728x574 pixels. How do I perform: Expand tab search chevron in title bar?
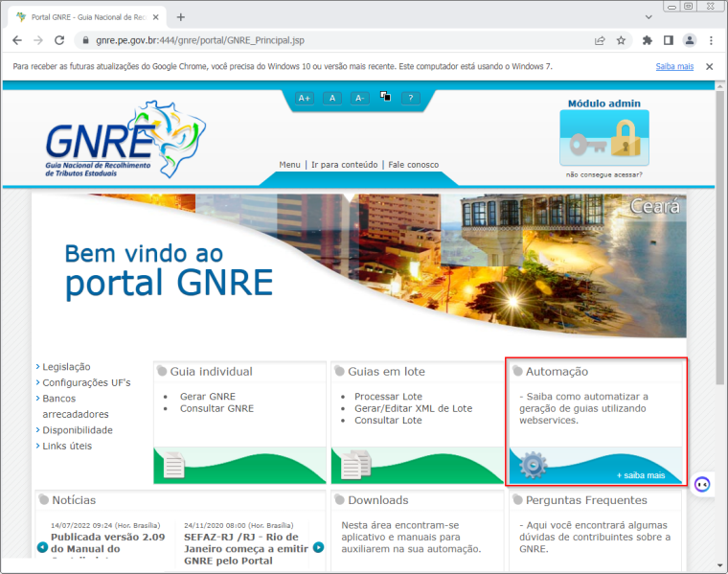[x=648, y=17]
